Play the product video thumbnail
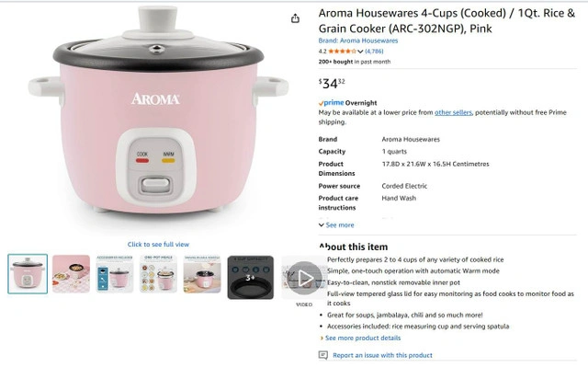Viewport: 588px width, 379px height. pos(304,278)
